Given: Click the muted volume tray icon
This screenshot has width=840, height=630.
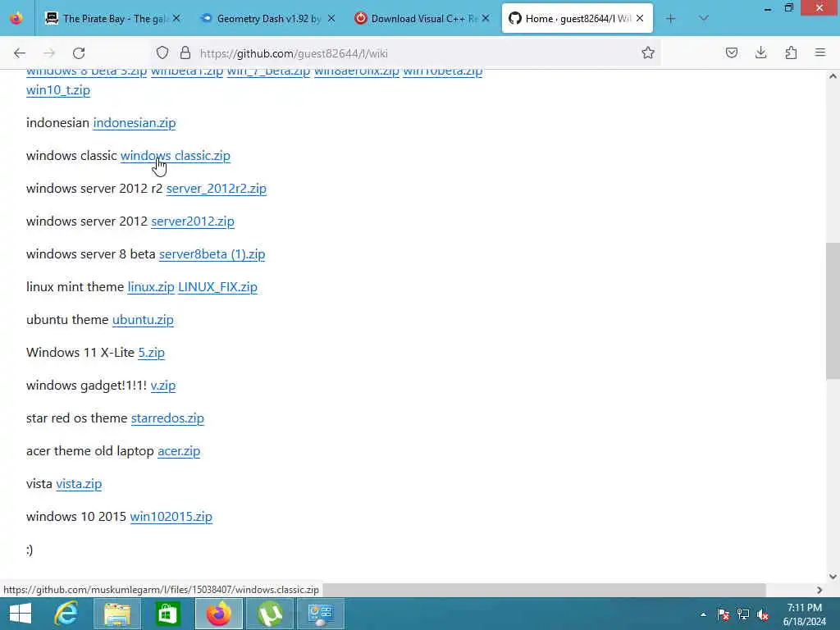Looking at the screenshot, I should pos(763,614).
